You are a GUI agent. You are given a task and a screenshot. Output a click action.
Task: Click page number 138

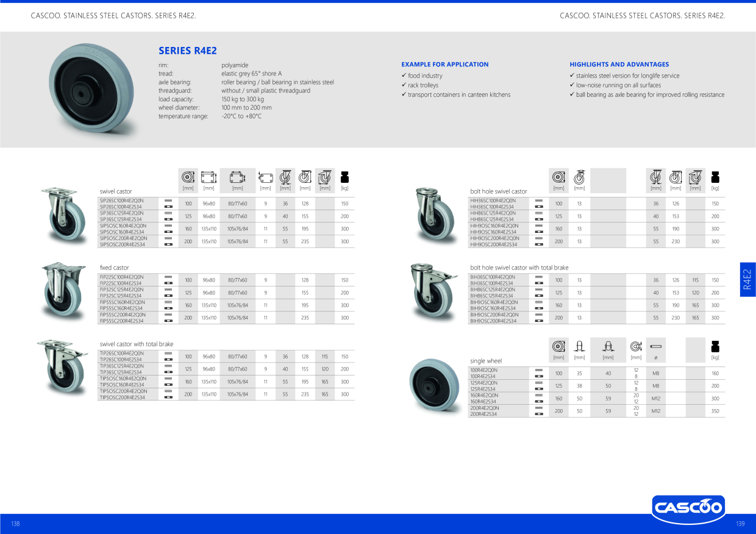pyautogui.click(x=15, y=524)
